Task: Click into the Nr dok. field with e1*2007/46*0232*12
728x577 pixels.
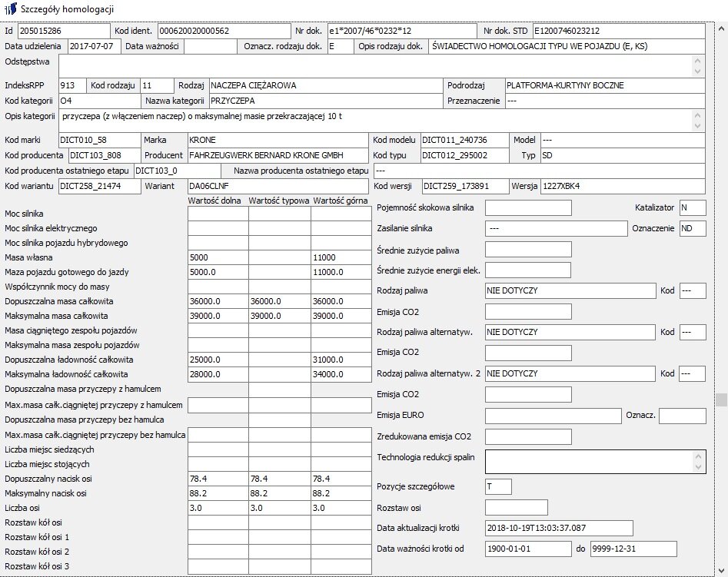Action: [x=402, y=31]
